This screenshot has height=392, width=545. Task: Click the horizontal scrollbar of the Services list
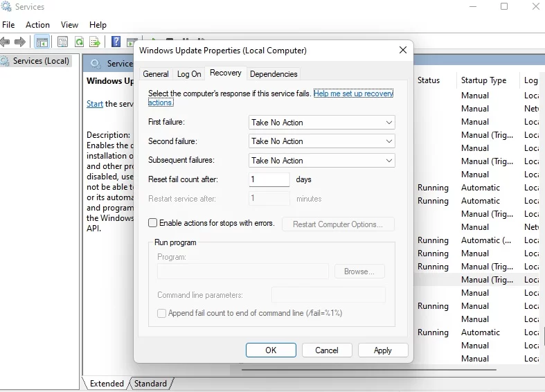coord(368,370)
